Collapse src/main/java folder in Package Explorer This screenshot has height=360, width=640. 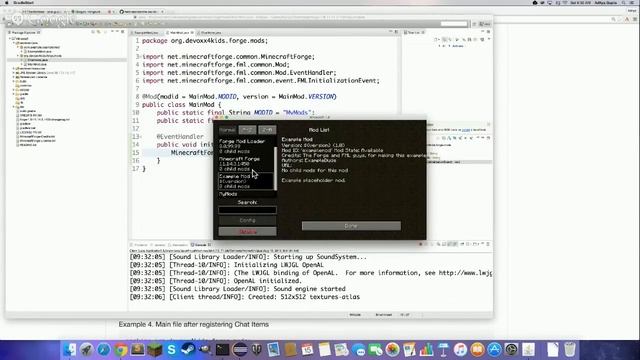coord(14,43)
